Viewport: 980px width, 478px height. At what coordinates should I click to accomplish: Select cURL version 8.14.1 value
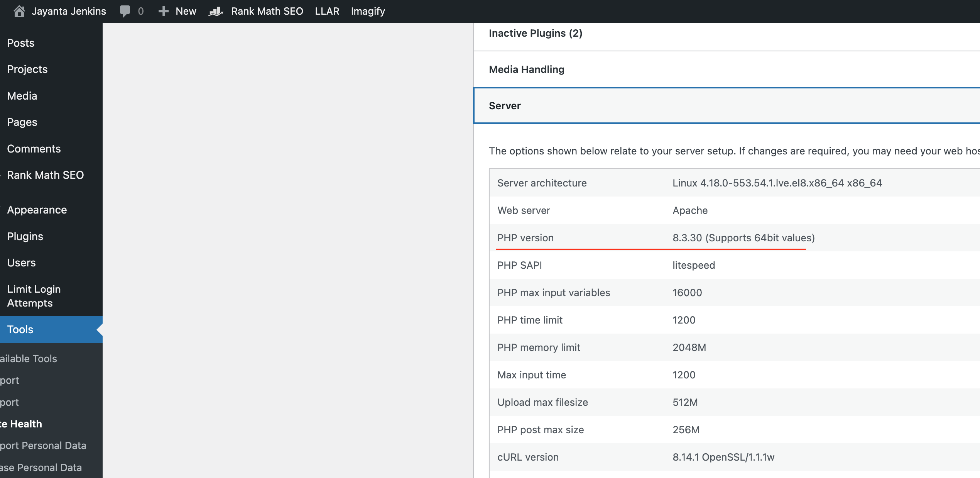point(723,457)
